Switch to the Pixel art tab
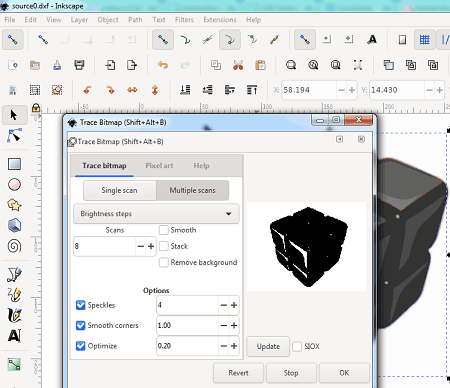 159,166
